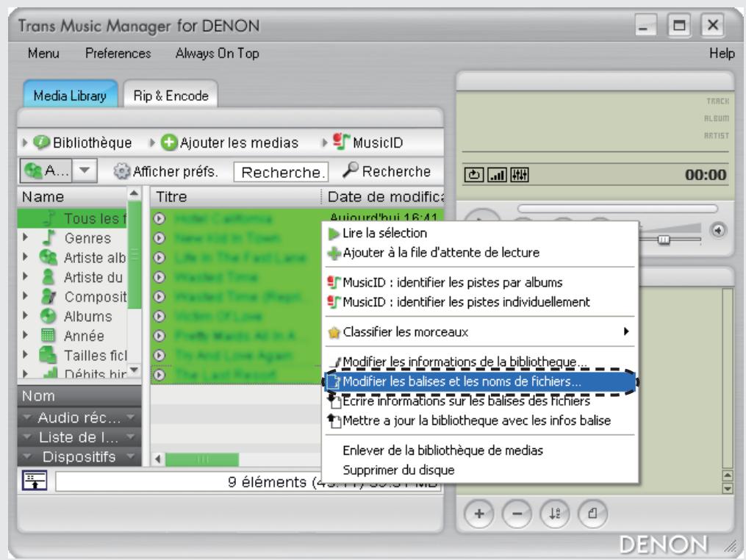Expand the Artiste album tree node
The width and height of the screenshot is (746, 560).
[x=25, y=256]
